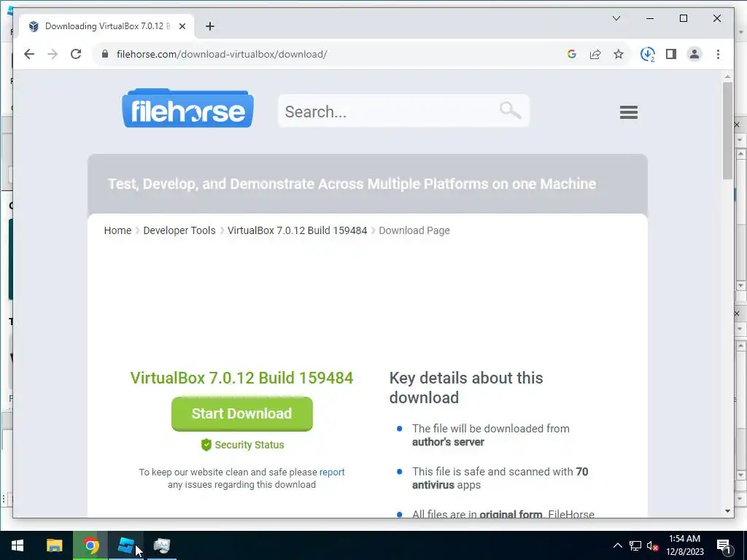Follow the Home breadcrumb link

(x=117, y=230)
